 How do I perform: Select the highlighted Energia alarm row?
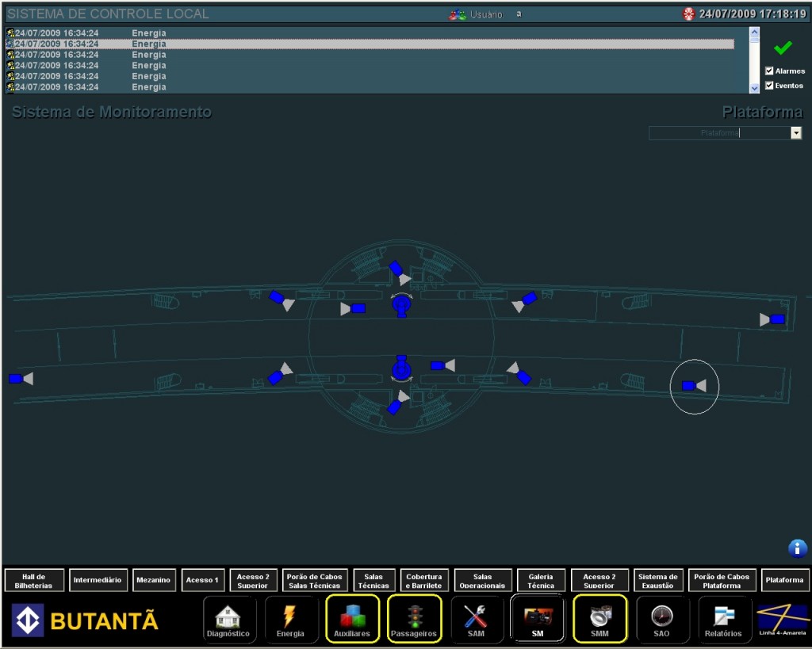click(x=370, y=44)
